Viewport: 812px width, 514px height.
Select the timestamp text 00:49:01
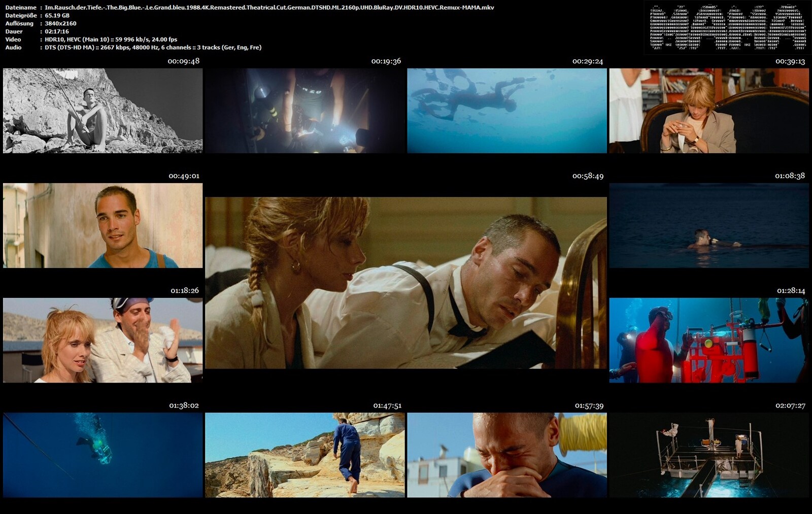click(x=184, y=176)
